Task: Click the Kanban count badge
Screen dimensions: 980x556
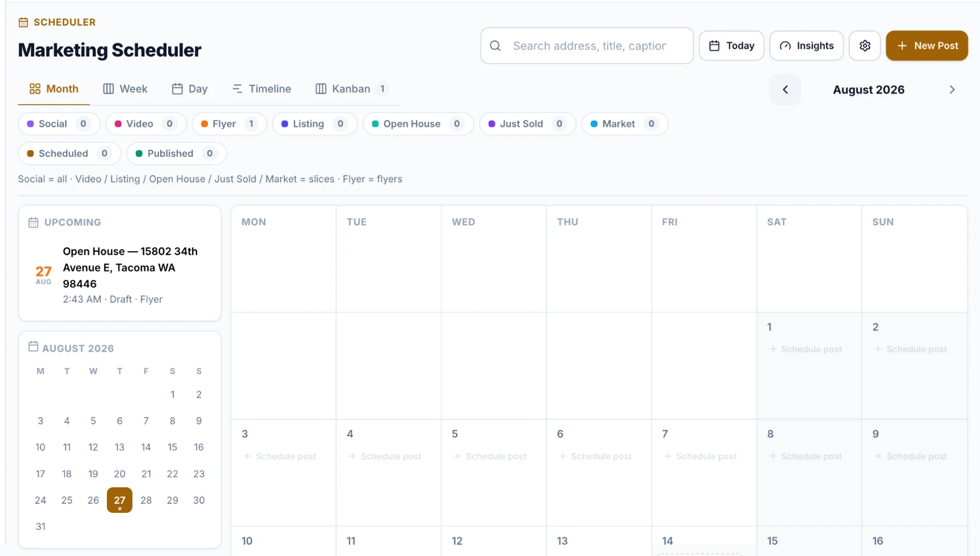Action: [x=382, y=89]
